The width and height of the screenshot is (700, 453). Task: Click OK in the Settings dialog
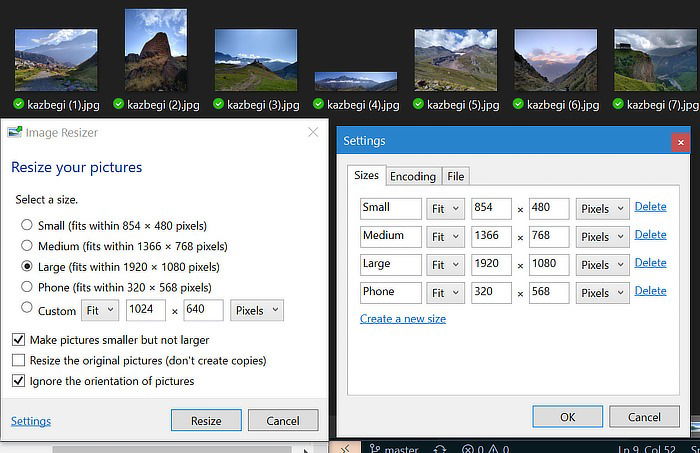[x=567, y=417]
